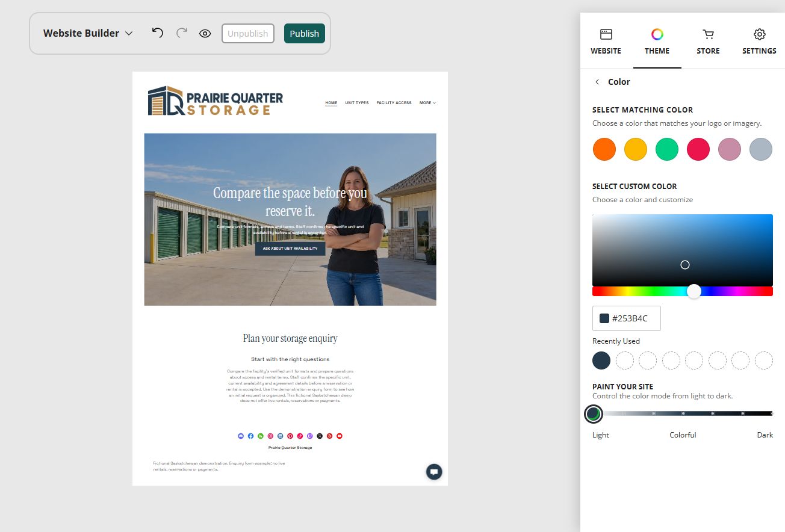Click the Paint Your Site slider handle
The image size is (785, 532).
594,413
